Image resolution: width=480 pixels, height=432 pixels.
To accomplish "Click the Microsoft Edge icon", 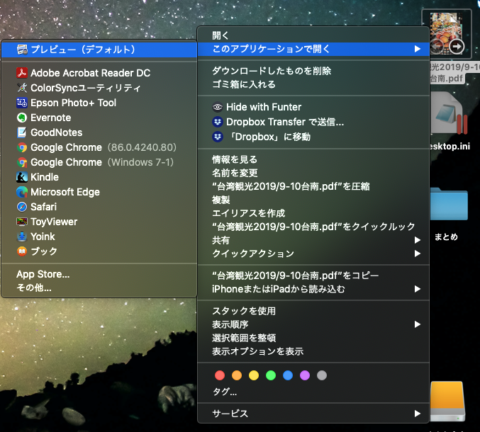I will (22, 192).
